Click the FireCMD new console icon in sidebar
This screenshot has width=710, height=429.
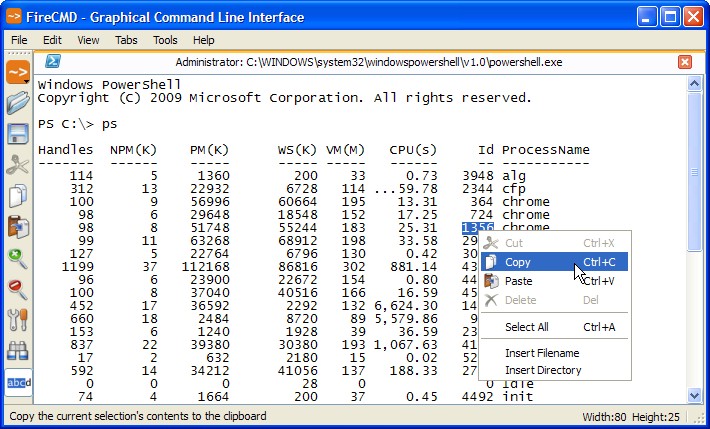pos(18,72)
